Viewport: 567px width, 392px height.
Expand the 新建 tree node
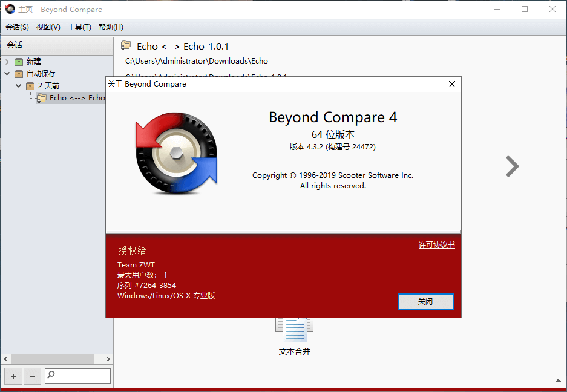[5, 61]
